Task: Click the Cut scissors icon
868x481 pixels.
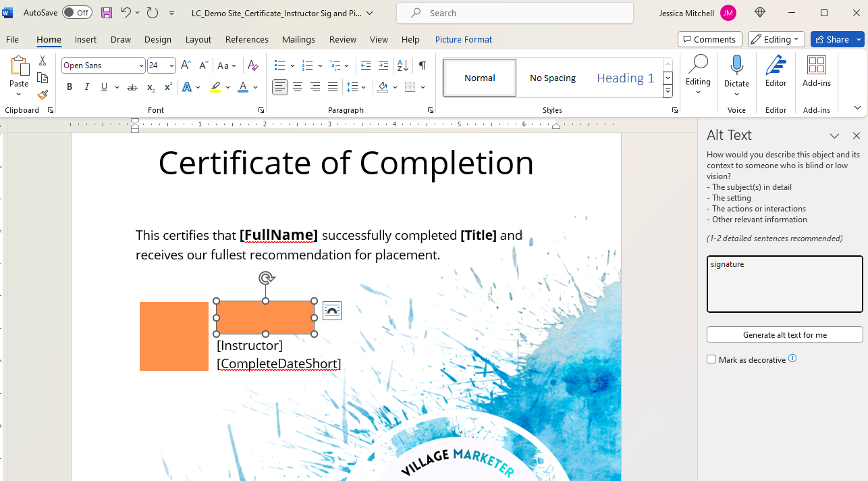Action: (43, 61)
